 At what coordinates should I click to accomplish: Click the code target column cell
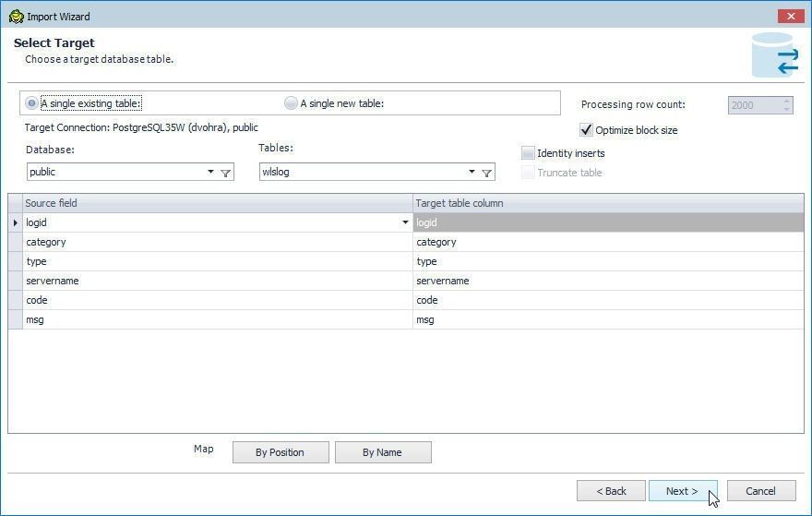(x=608, y=301)
